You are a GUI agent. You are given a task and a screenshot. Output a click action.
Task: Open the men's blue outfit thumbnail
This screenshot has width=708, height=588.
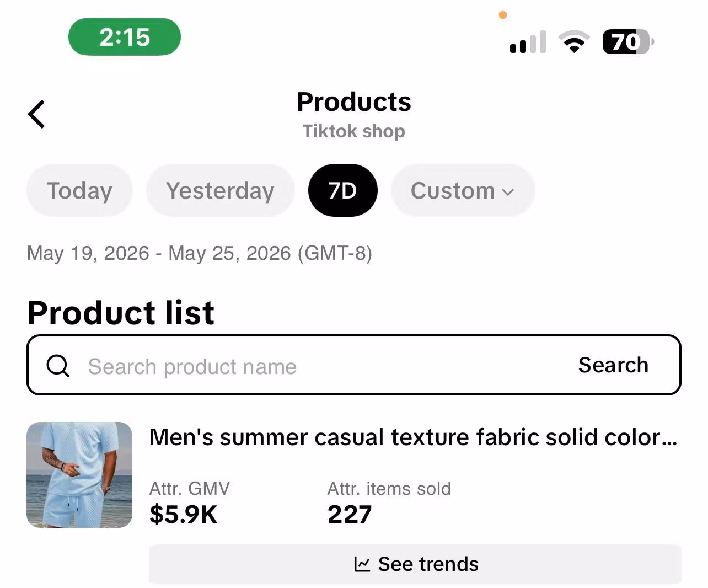(79, 475)
